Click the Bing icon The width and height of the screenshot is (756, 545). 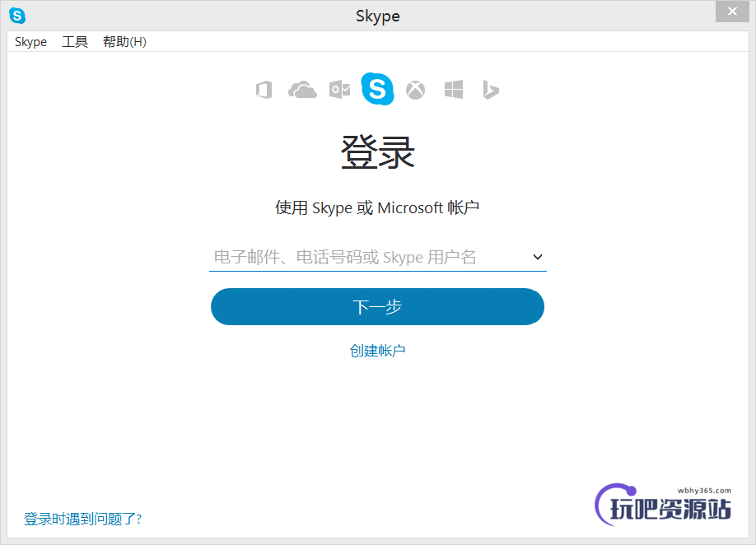(x=491, y=90)
